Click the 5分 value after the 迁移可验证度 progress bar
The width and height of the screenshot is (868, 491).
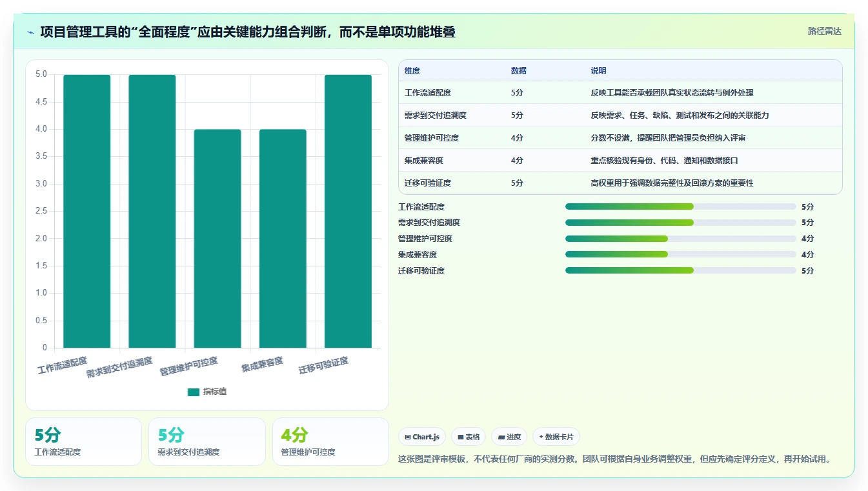[807, 272]
